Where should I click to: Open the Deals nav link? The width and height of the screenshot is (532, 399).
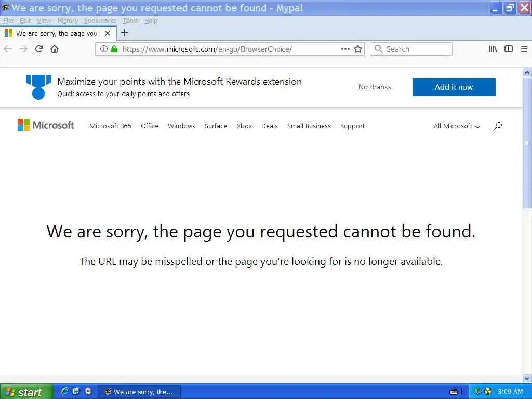tap(270, 126)
